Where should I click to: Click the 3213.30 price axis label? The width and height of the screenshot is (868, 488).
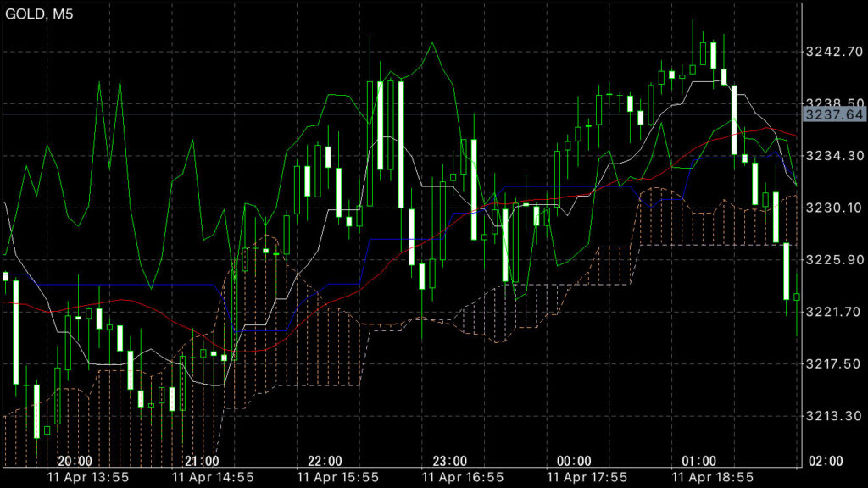834,416
